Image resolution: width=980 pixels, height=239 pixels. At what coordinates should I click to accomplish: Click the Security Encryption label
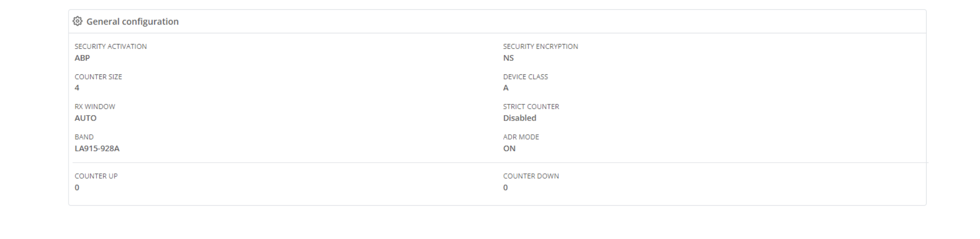point(540,47)
